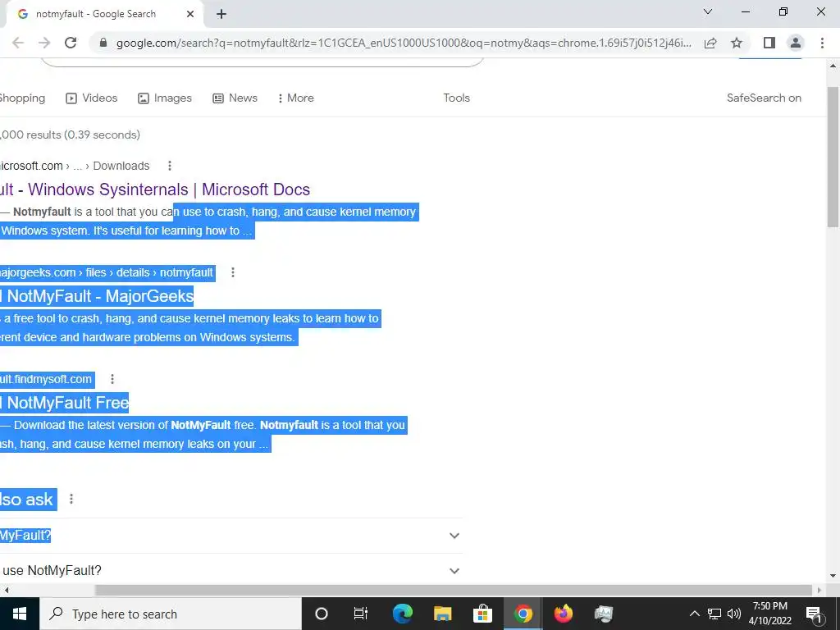This screenshot has width=840, height=630.
Task: Open volume control tray icon
Action: click(734, 614)
